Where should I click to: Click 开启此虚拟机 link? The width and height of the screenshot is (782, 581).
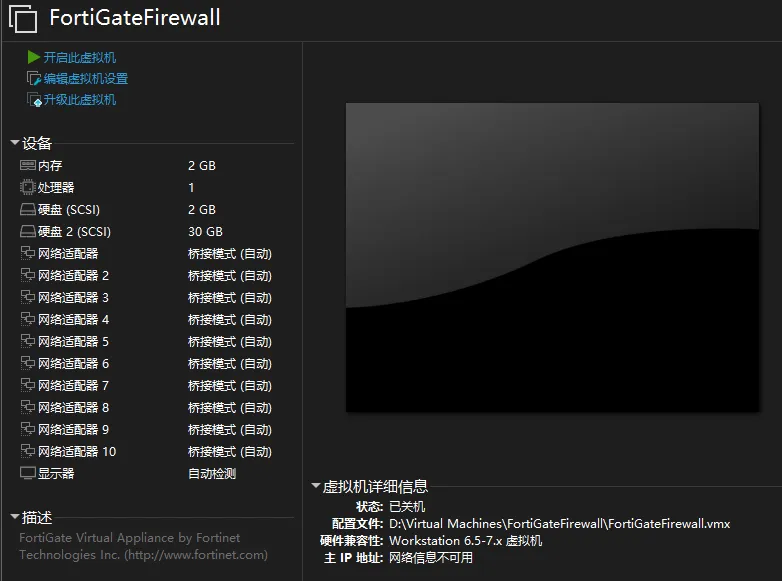(x=80, y=58)
